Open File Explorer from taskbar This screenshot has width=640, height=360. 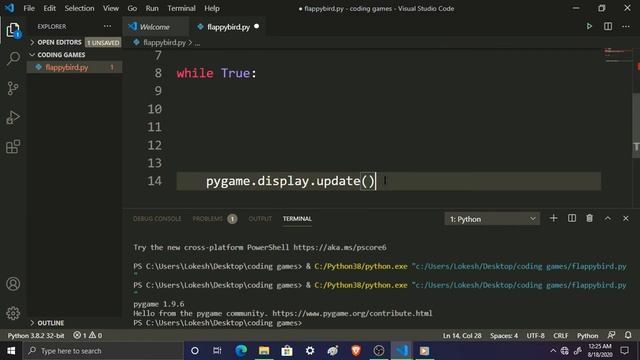coord(264,351)
